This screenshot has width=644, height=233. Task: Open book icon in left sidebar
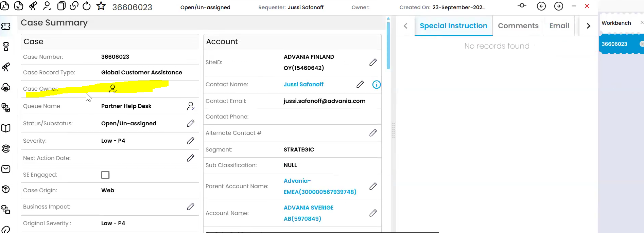coord(6,128)
